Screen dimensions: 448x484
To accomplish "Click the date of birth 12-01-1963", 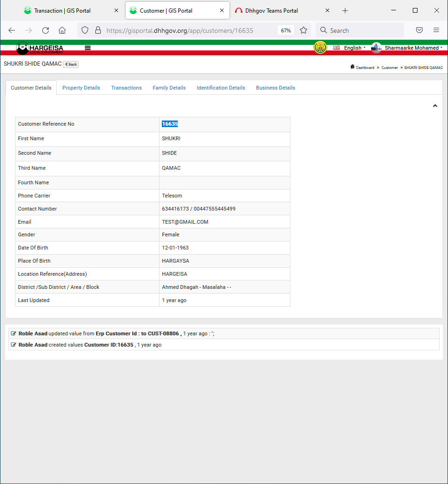I will click(175, 248).
